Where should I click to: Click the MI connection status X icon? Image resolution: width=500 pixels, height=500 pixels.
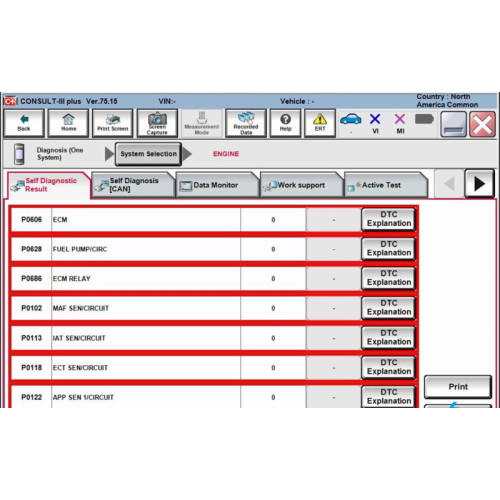tap(400, 119)
